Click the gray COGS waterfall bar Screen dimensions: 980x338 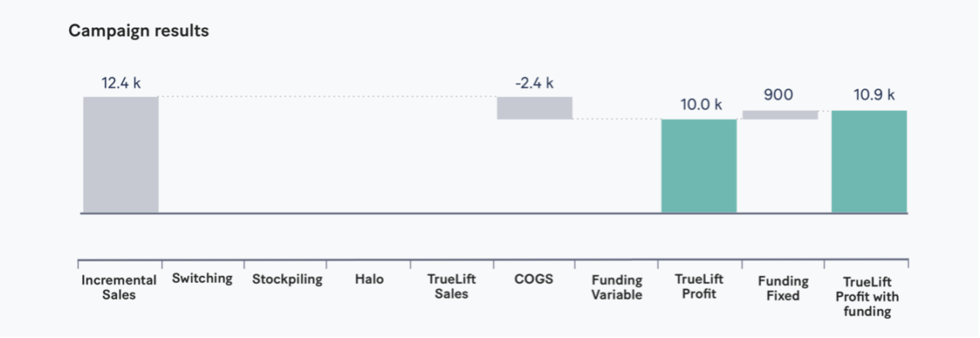click(534, 108)
